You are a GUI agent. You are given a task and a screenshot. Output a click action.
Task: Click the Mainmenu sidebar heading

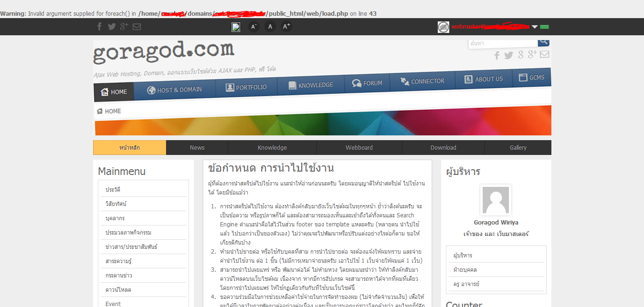pos(122,172)
